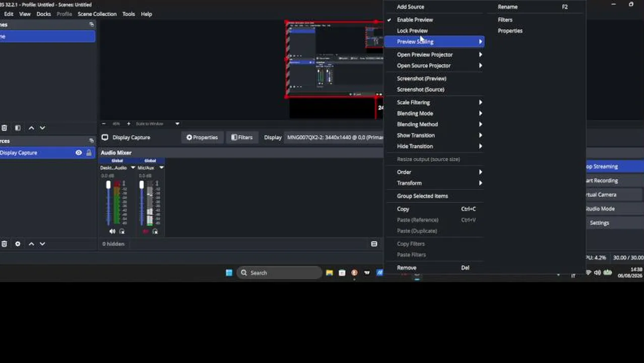The image size is (644, 363).
Task: Click Properties button in source toolbar
Action: (202, 137)
